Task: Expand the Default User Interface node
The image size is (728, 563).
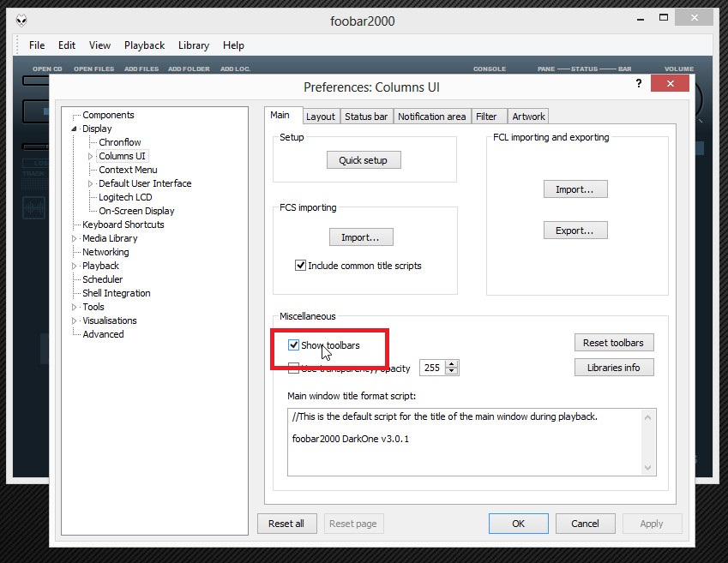Action: point(91,183)
